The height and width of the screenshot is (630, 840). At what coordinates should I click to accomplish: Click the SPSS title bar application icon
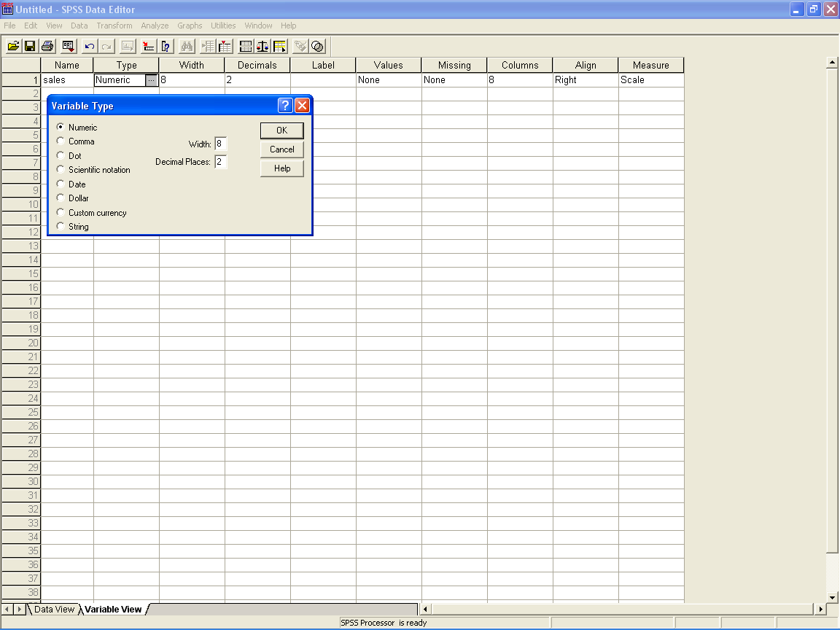click(x=7, y=9)
